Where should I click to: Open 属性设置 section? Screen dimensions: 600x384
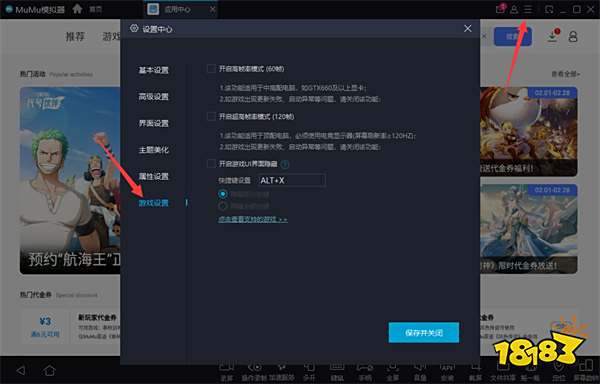pyautogui.click(x=153, y=176)
